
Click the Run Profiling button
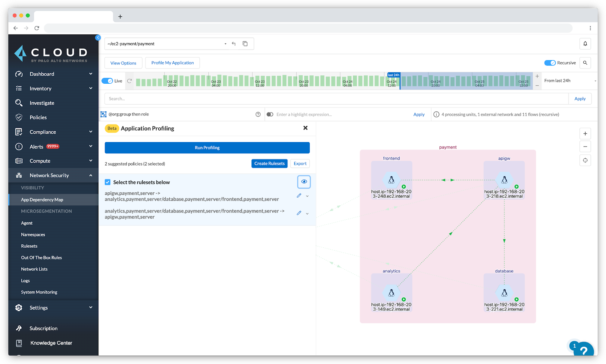[x=207, y=148]
